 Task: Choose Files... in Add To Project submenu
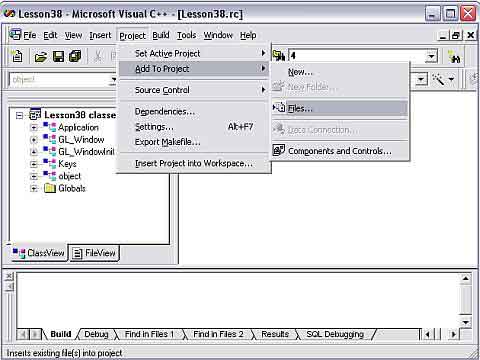pyautogui.click(x=340, y=108)
